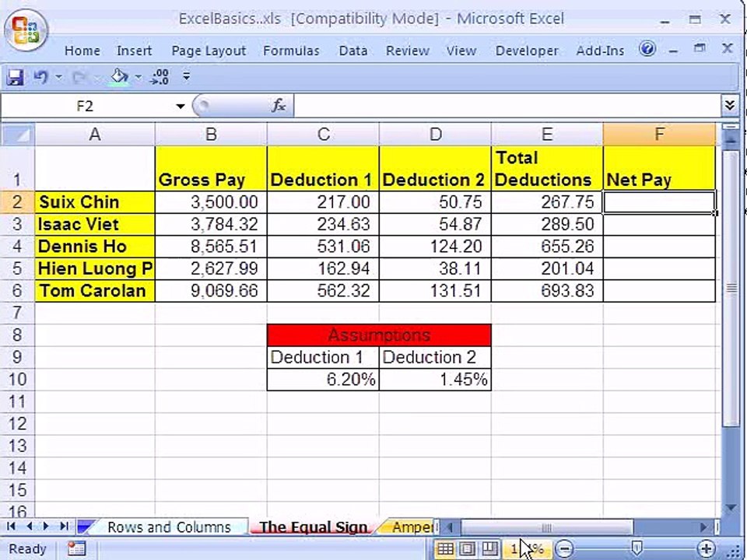Click the Decrease Decimal icon
This screenshot has width=747, height=560.
(159, 77)
